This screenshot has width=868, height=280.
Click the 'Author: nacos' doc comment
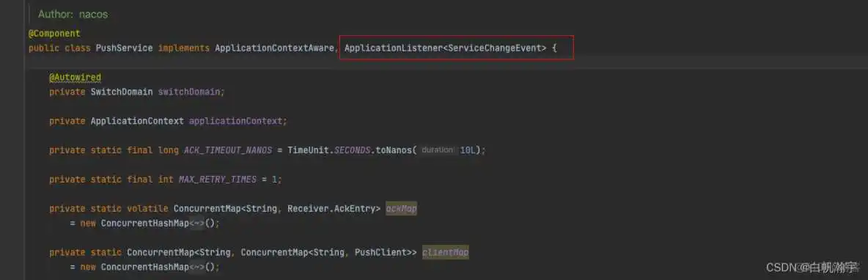pyautogui.click(x=73, y=15)
